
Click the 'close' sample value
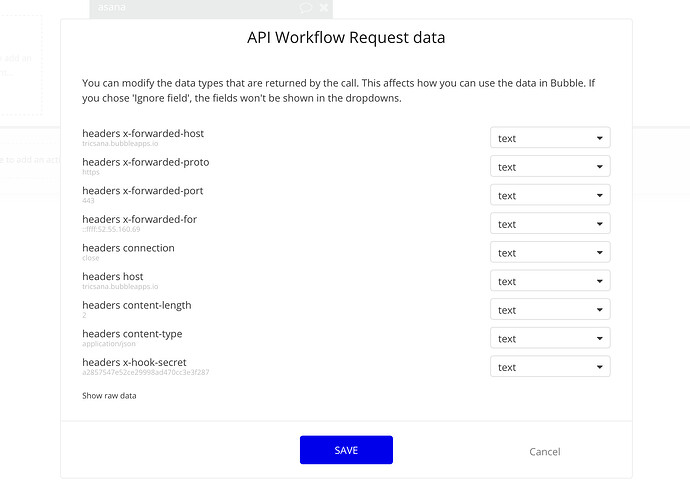pyautogui.click(x=91, y=258)
